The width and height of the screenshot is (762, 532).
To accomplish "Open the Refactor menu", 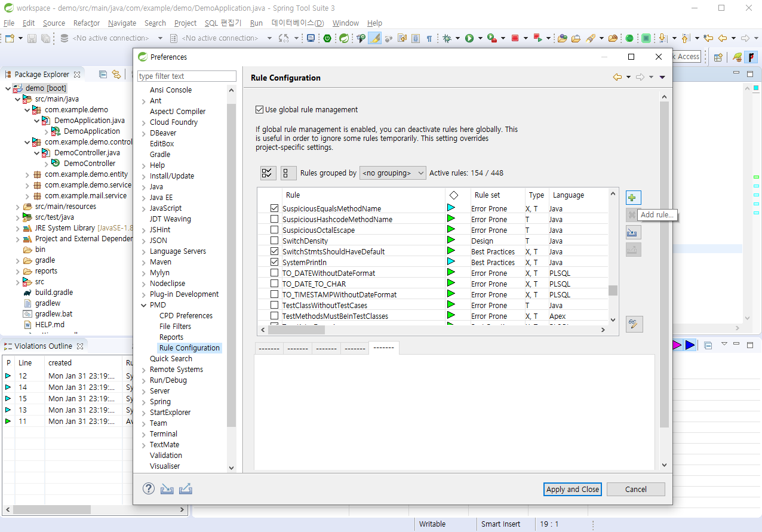I will (87, 23).
